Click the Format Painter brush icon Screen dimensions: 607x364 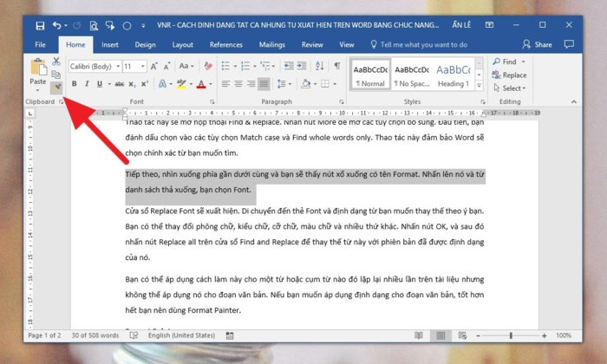coord(56,87)
